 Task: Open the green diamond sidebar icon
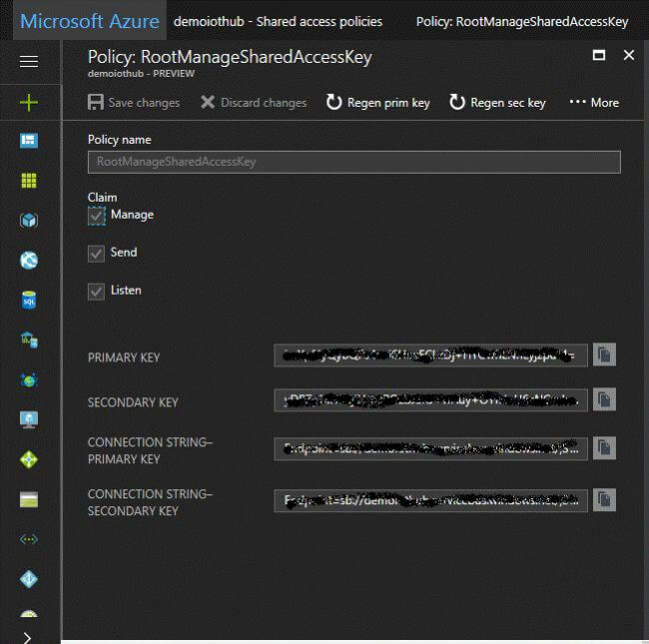click(29, 459)
